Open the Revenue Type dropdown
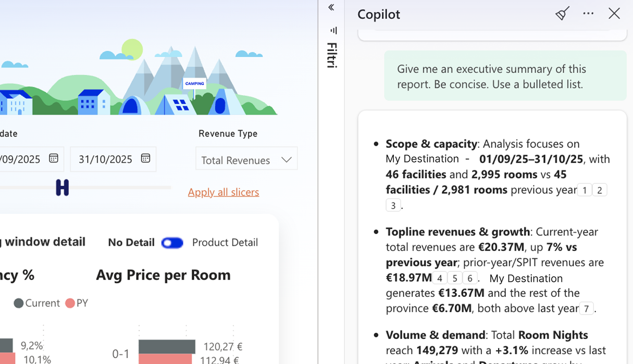Viewport: 633px width, 364px height. (x=246, y=160)
